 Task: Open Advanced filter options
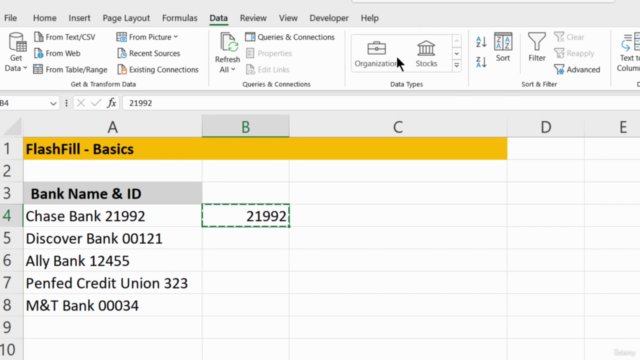(577, 70)
